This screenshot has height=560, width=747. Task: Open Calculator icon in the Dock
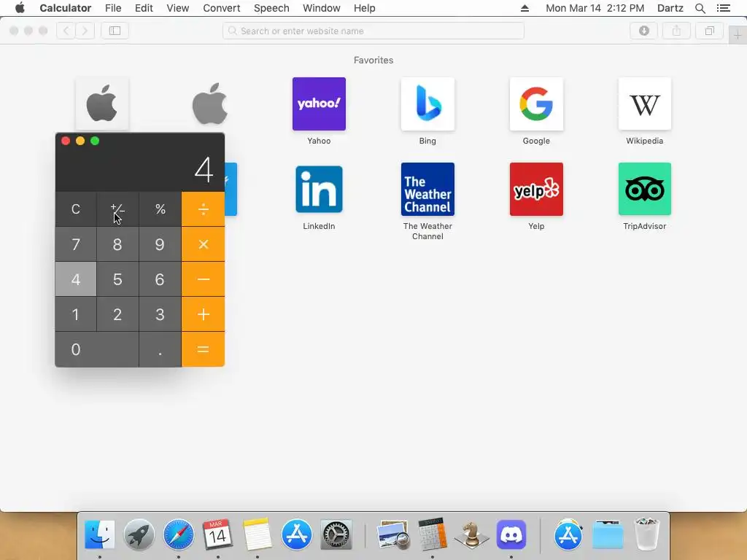point(433,534)
